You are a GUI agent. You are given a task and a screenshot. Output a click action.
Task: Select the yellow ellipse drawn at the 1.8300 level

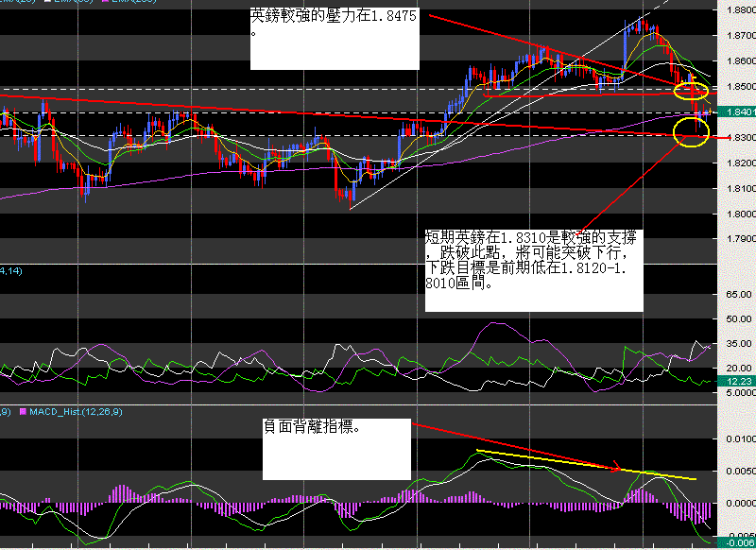(692, 131)
